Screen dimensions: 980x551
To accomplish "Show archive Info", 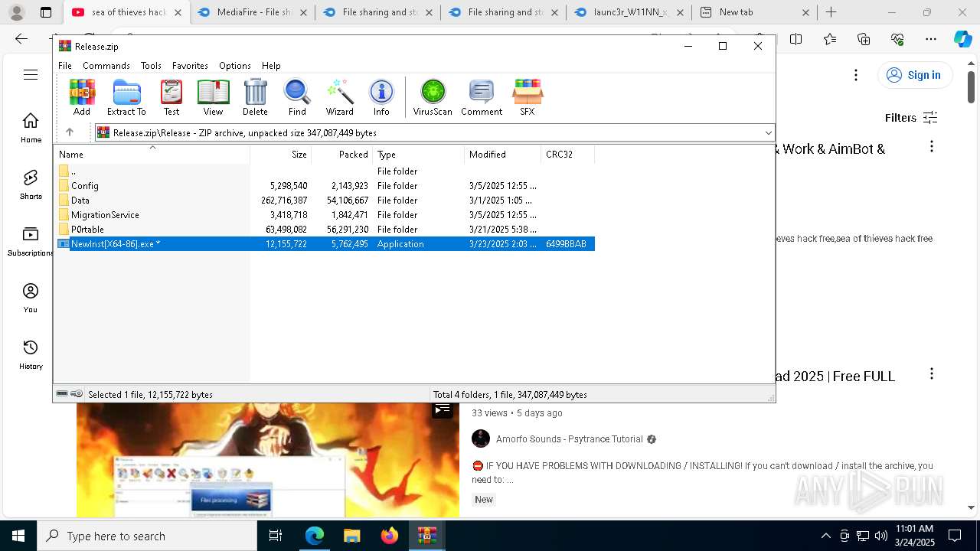I will coord(381,98).
